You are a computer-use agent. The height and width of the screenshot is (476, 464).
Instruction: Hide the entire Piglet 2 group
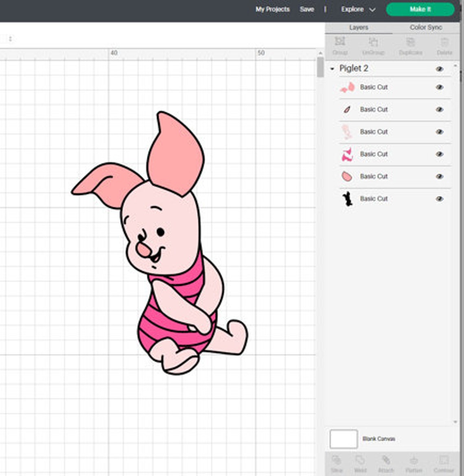440,69
